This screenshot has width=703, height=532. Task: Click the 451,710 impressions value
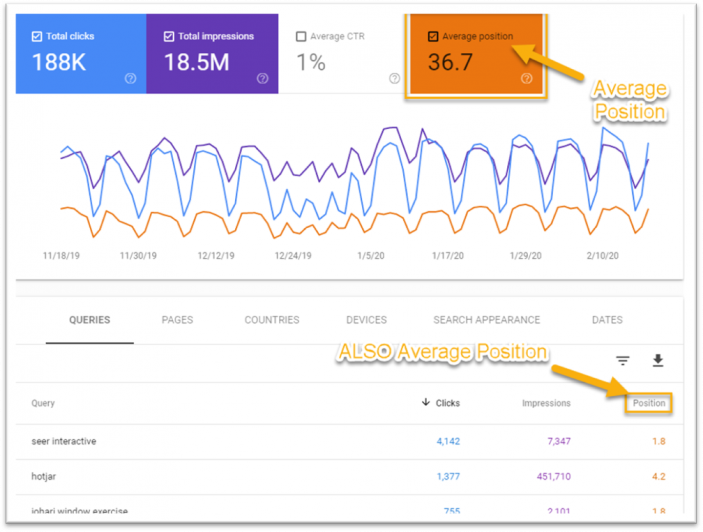pyautogui.click(x=554, y=476)
